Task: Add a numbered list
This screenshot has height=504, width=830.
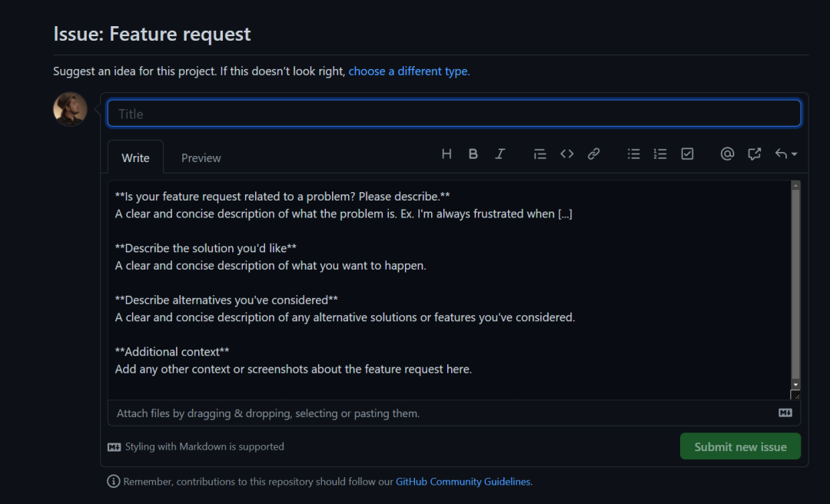Action: (x=660, y=154)
